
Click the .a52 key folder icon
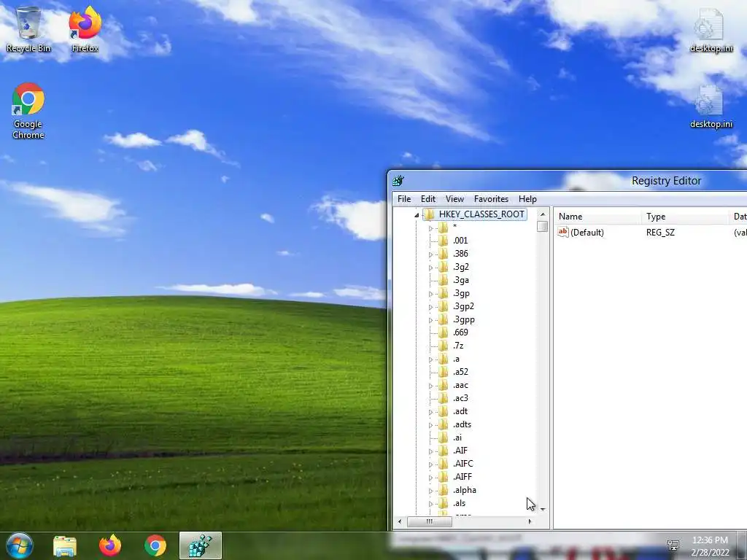(x=444, y=372)
